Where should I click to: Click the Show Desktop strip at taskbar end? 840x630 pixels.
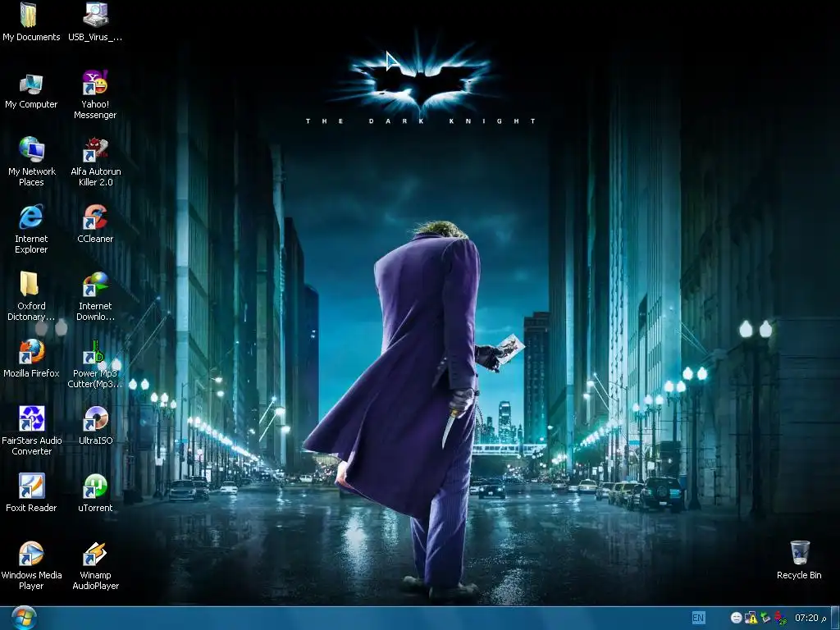835,619
